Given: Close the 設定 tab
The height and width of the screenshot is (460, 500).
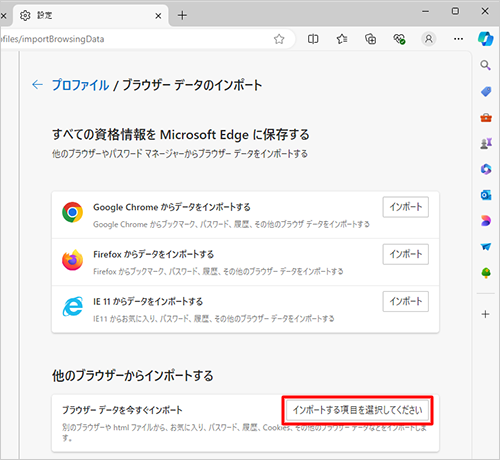Looking at the screenshot, I should click(158, 16).
